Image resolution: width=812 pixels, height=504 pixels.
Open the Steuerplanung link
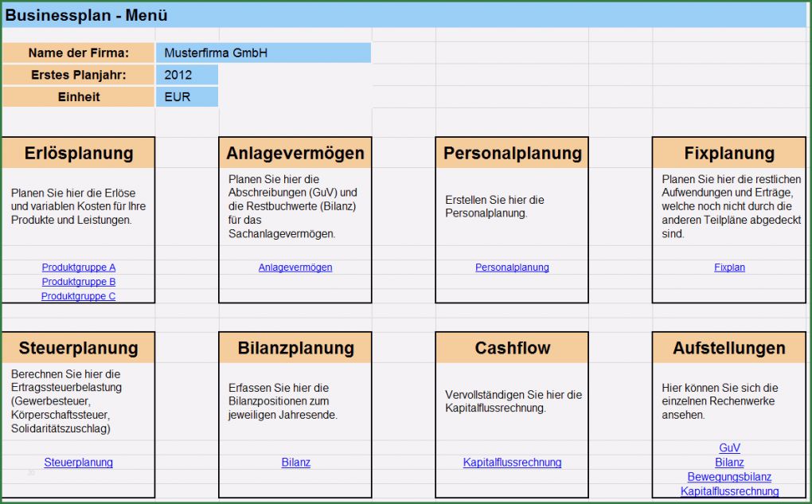(x=78, y=462)
